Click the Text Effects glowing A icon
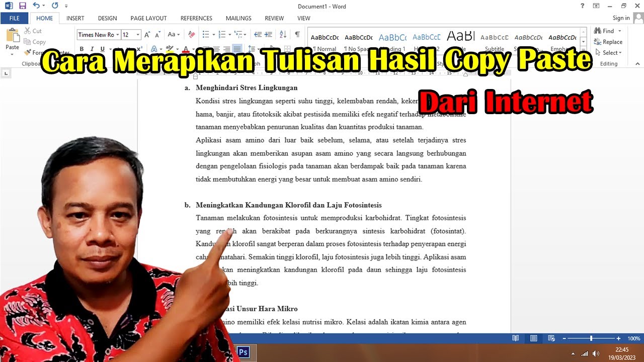 (x=154, y=49)
